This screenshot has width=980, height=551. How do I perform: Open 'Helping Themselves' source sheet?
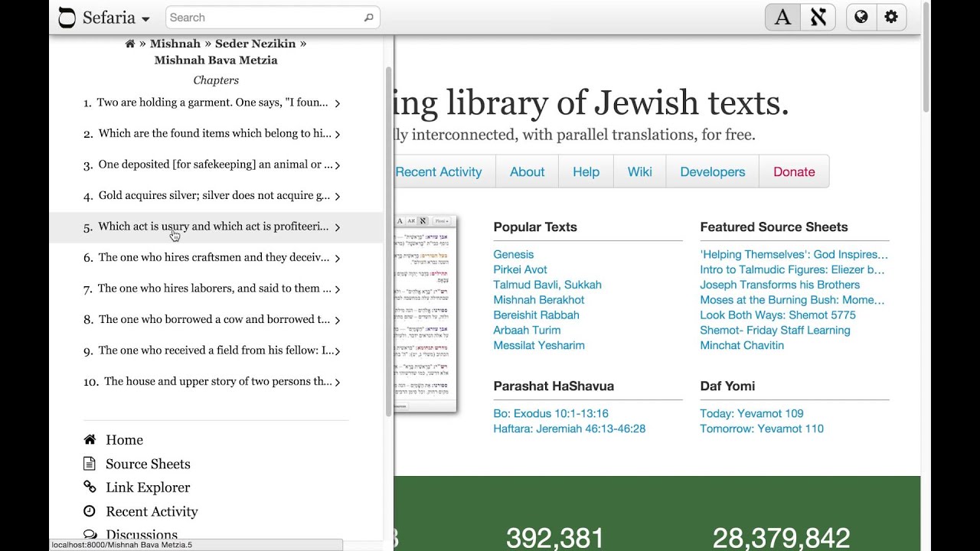pos(794,254)
